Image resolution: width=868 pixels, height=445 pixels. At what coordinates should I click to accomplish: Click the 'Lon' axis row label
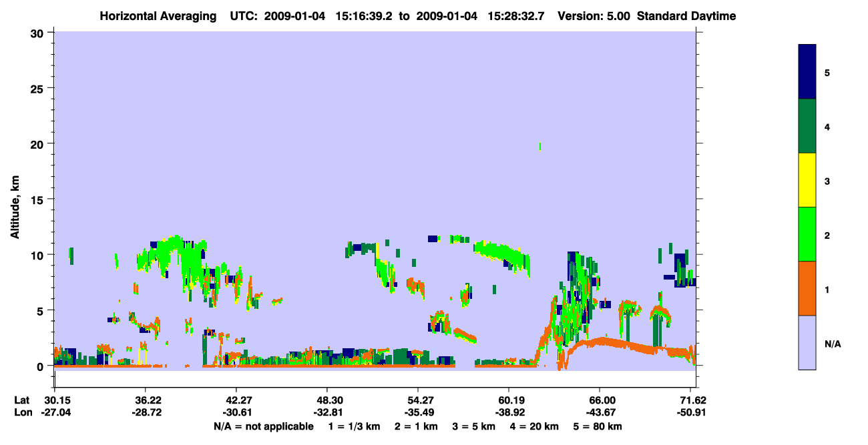point(22,412)
